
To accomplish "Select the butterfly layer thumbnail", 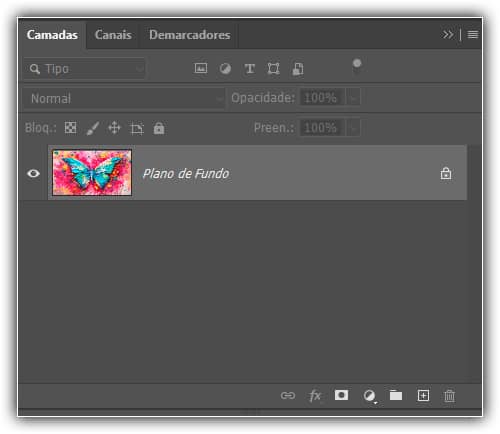I will (x=92, y=173).
